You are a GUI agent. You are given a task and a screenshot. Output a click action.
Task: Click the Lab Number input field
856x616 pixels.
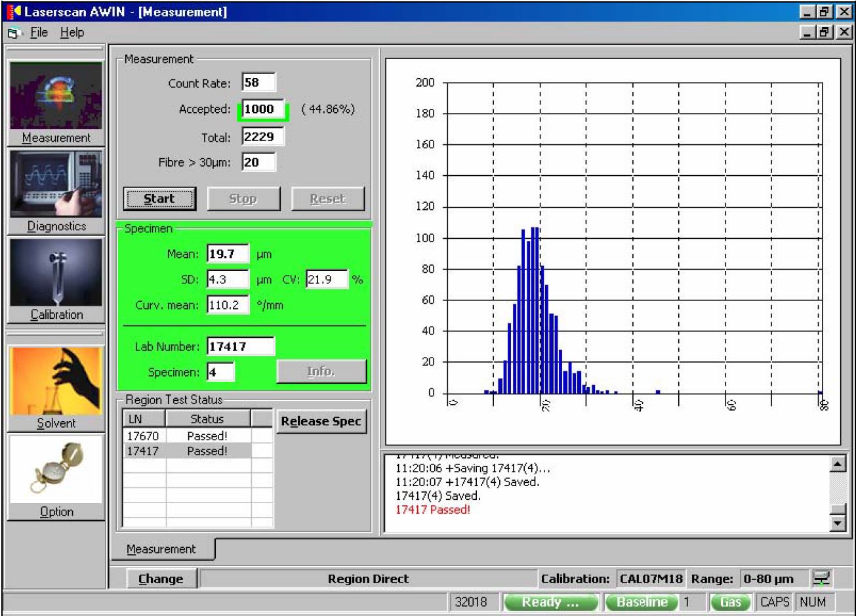(x=240, y=346)
